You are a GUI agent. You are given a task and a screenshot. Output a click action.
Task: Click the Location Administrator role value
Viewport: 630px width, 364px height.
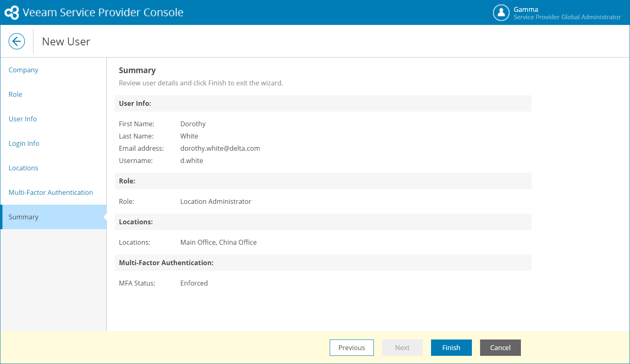pyautogui.click(x=216, y=201)
